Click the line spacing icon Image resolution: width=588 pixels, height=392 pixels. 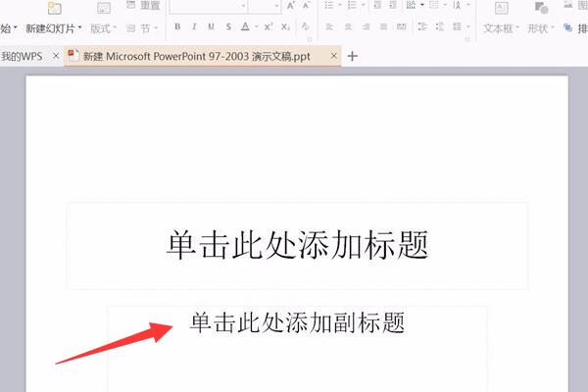point(422,26)
